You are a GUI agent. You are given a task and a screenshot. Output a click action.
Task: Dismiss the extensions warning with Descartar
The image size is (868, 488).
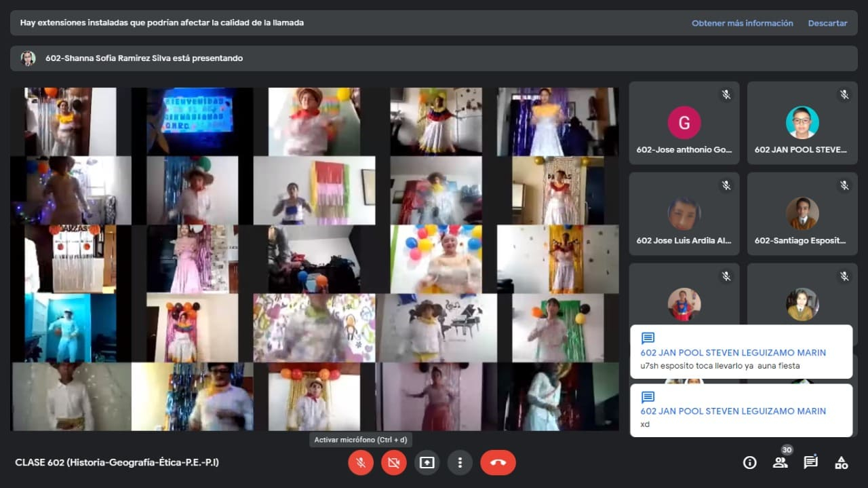(x=827, y=23)
